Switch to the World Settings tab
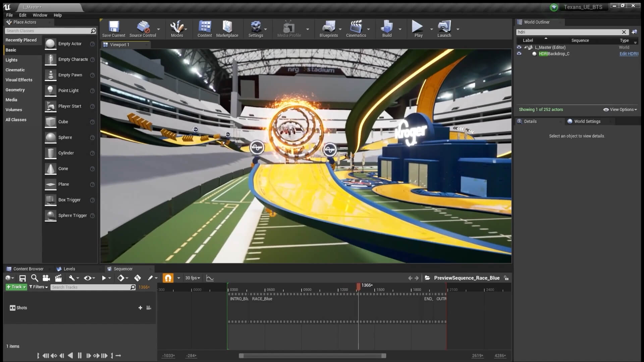Image resolution: width=644 pixels, height=362 pixels. click(588, 121)
